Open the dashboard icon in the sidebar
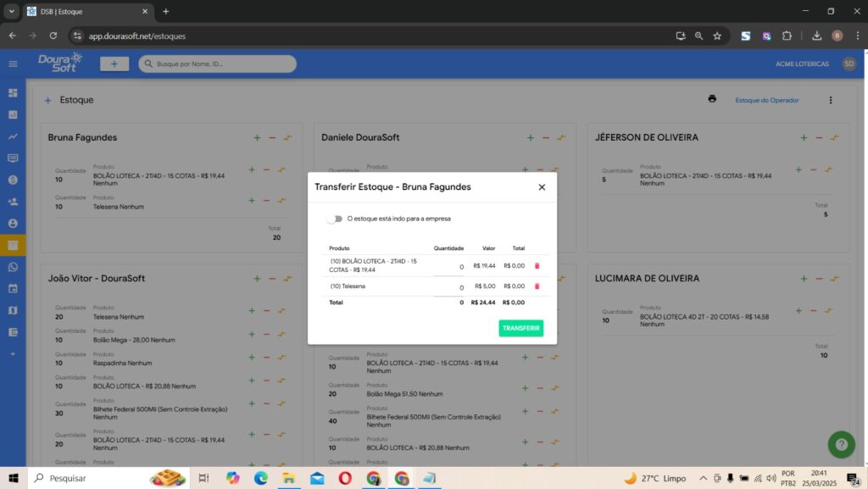The height and width of the screenshot is (489, 868). click(13, 92)
